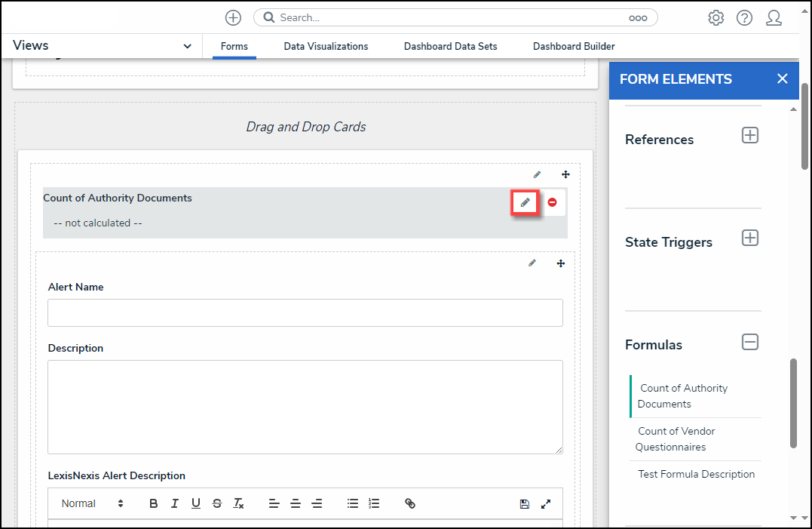Image resolution: width=812 pixels, height=529 pixels.
Task: Click the pencil edit icon for Count of Authority Documents
Action: (x=525, y=202)
